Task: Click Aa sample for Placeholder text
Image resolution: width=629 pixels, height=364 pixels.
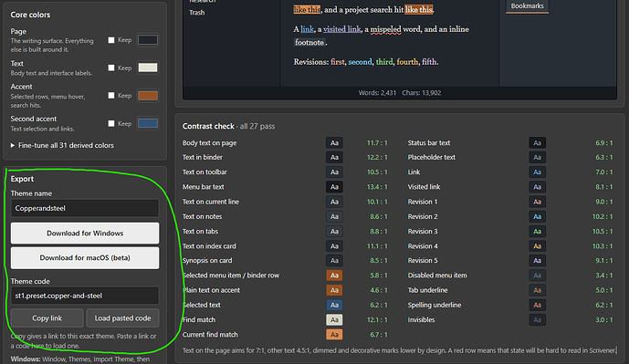Action: pos(537,157)
